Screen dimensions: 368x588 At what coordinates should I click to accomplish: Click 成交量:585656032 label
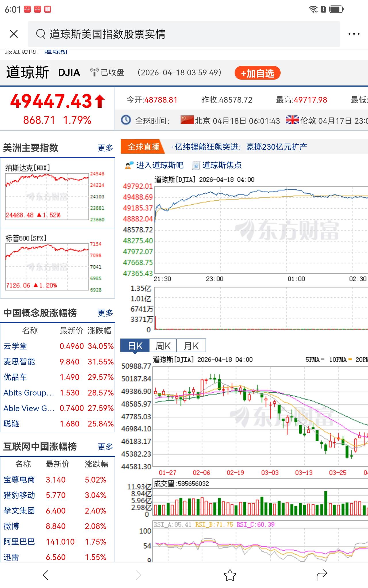[181, 484]
